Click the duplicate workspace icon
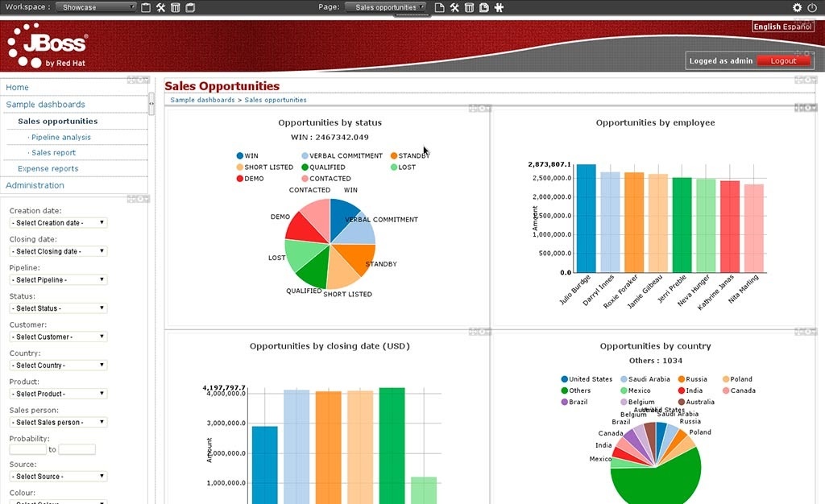The height and width of the screenshot is (504, 825). (189, 7)
